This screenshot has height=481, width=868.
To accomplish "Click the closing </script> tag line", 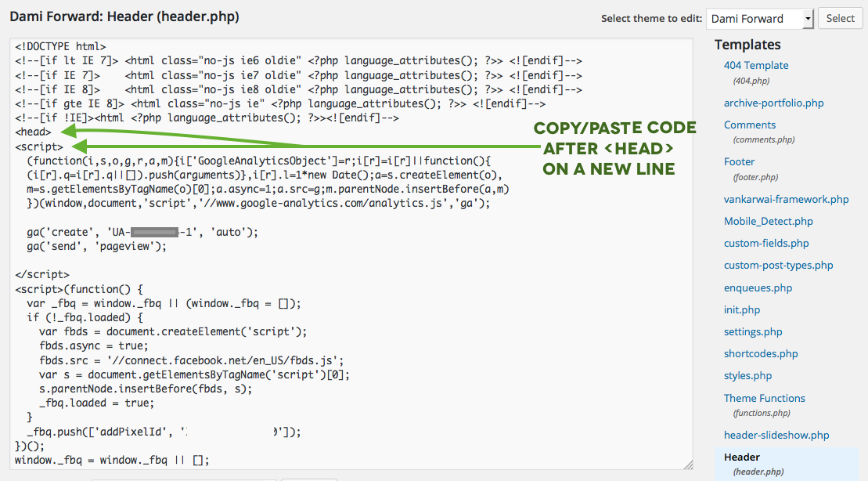I will point(42,274).
